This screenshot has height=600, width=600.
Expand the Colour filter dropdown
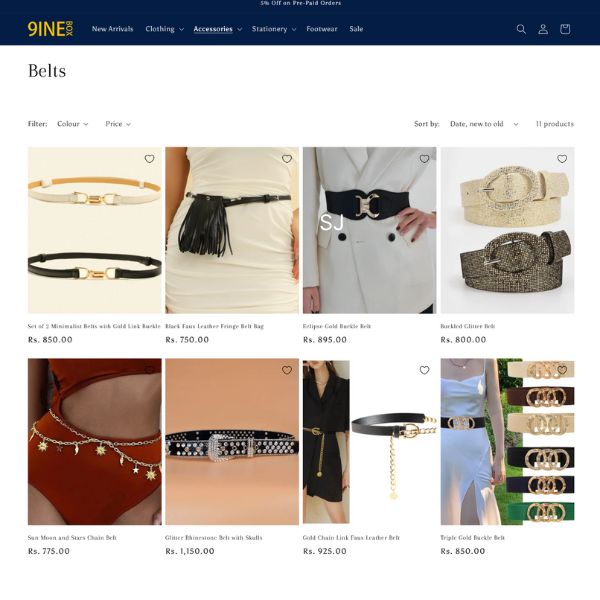pyautogui.click(x=73, y=124)
